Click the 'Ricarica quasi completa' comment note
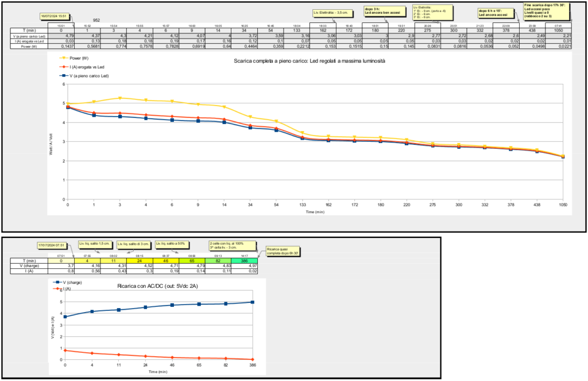This screenshot has height=381, width=588. 283,251
